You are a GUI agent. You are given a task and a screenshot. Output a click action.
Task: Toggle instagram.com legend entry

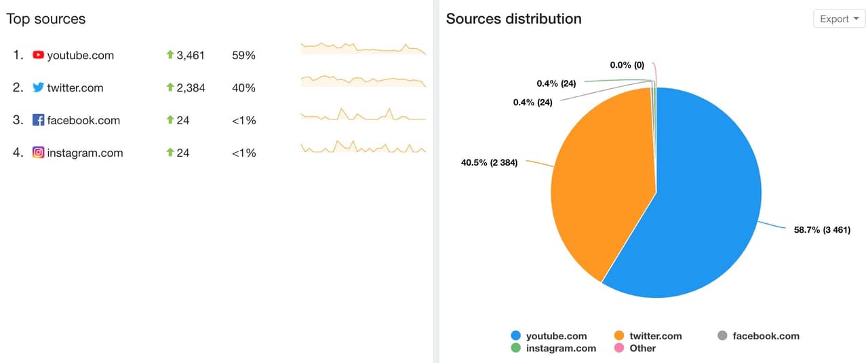tap(553, 348)
